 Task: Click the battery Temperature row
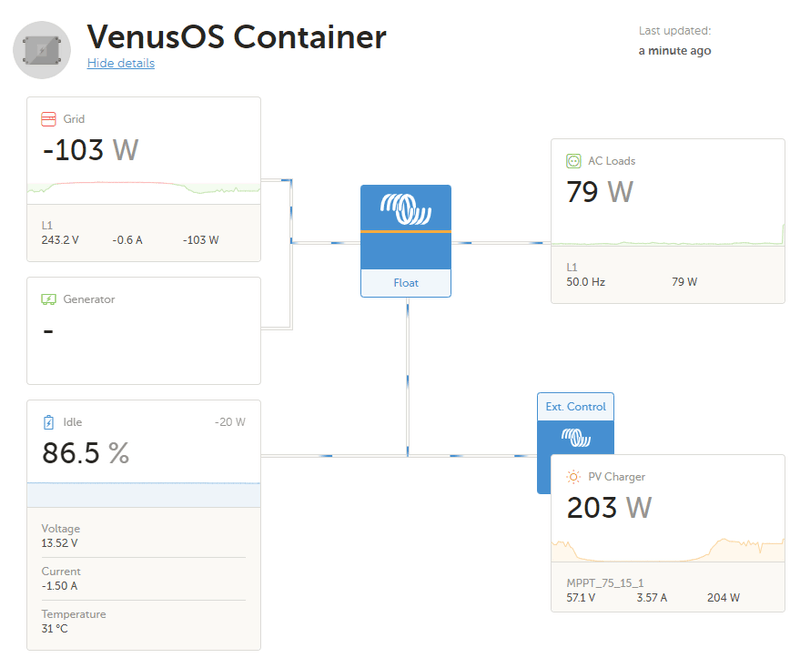[x=142, y=621]
